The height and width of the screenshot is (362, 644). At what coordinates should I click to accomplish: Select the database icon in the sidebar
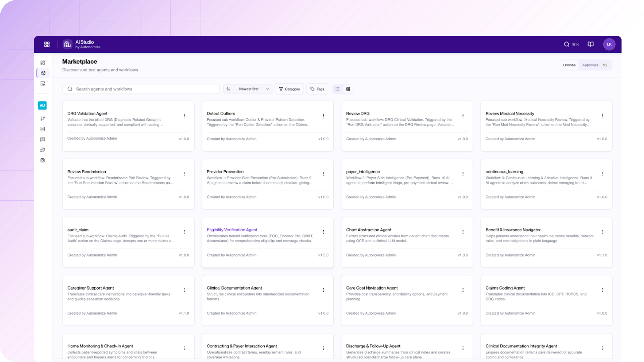[43, 129]
